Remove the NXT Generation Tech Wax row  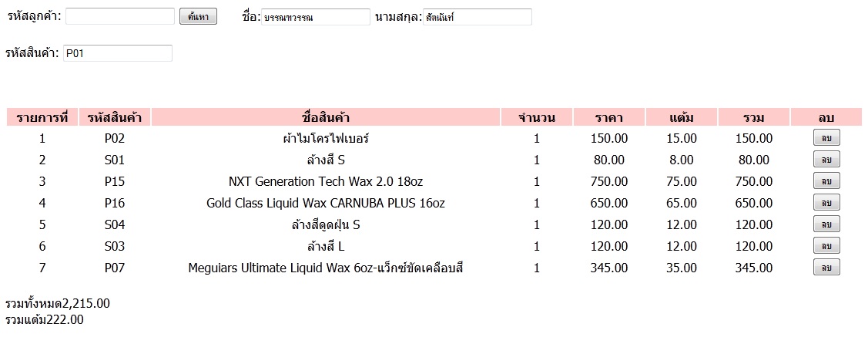pyautogui.click(x=826, y=181)
